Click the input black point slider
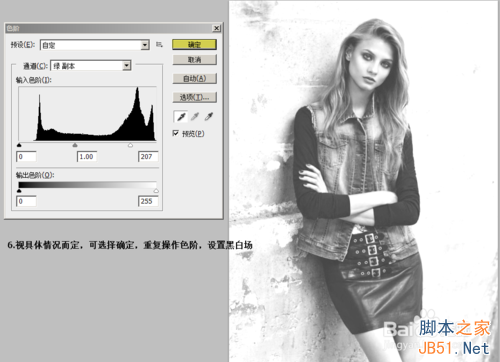 pyautogui.click(x=19, y=145)
